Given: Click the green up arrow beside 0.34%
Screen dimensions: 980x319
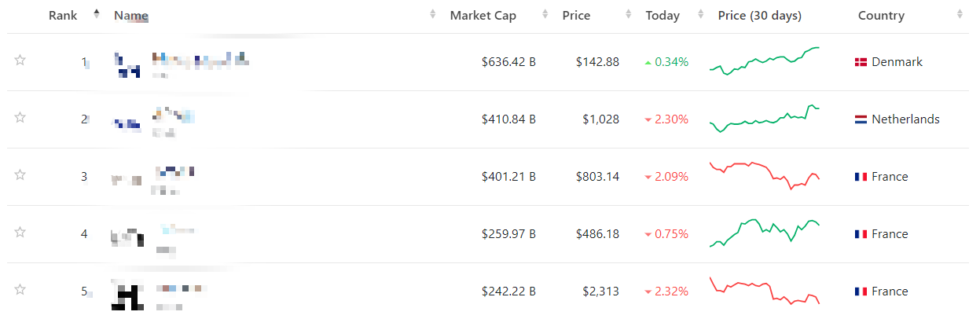Looking at the screenshot, I should coord(648,62).
